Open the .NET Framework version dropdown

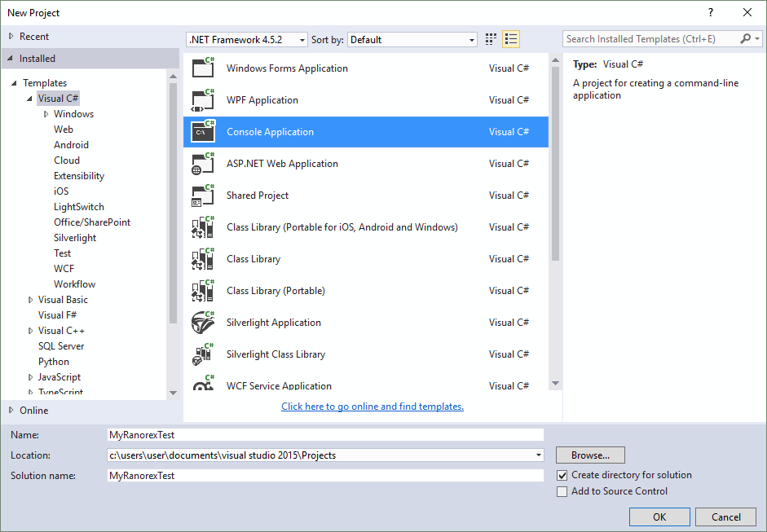pyautogui.click(x=247, y=40)
